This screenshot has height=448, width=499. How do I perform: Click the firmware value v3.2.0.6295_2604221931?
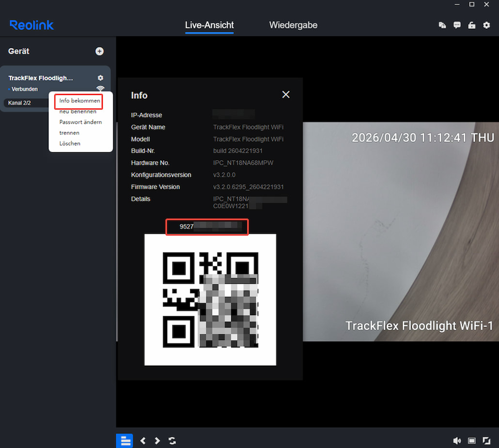point(248,187)
